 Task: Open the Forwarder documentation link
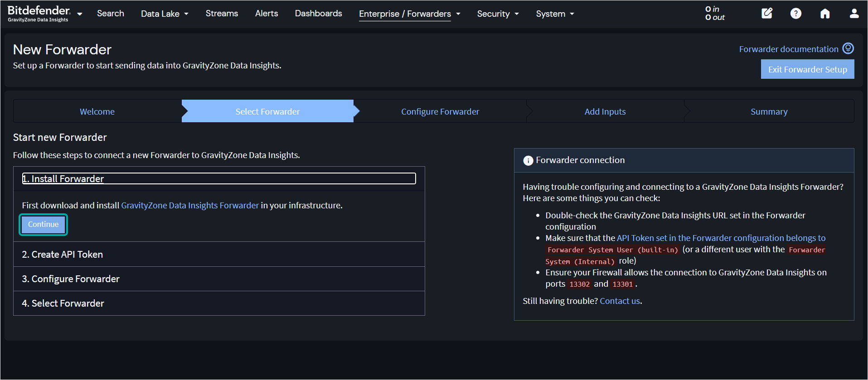pos(789,49)
